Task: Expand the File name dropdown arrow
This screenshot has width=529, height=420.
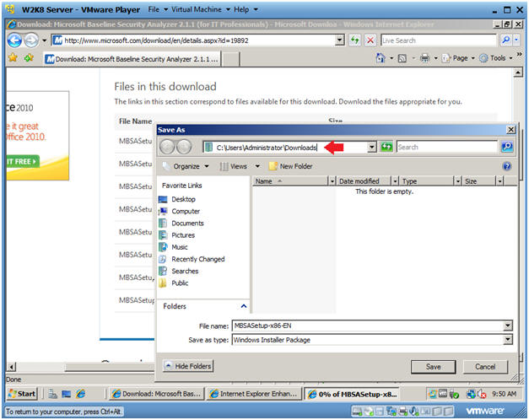Action: click(x=507, y=326)
